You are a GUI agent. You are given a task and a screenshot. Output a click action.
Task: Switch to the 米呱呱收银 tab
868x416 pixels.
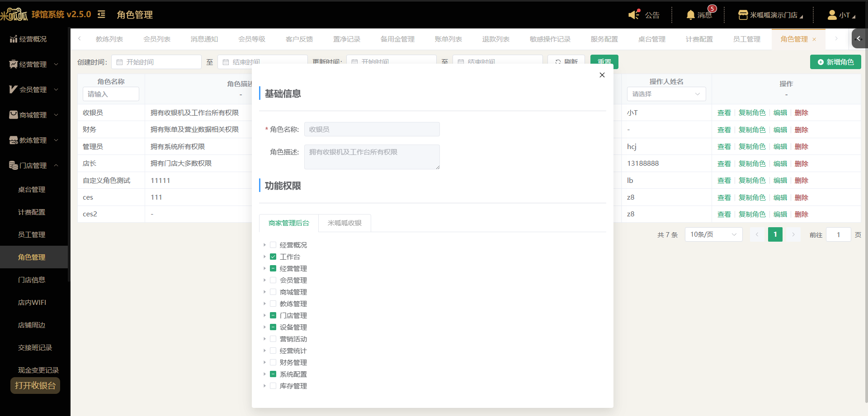click(x=344, y=223)
